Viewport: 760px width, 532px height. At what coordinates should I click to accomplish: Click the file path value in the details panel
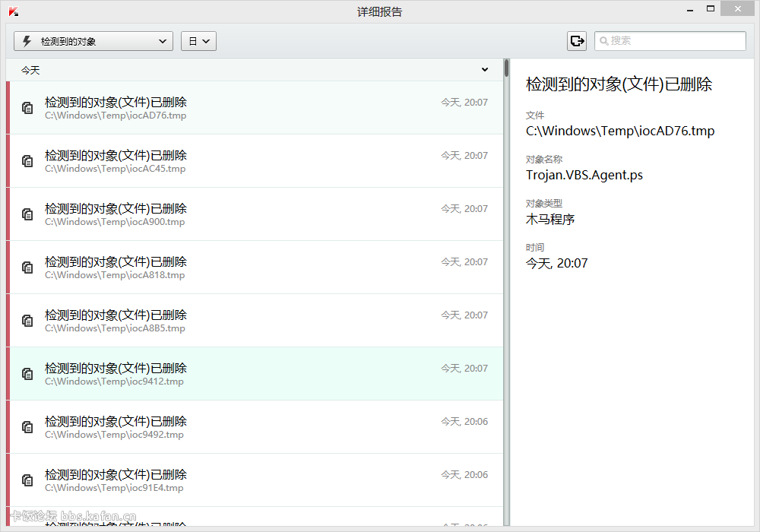coord(620,131)
